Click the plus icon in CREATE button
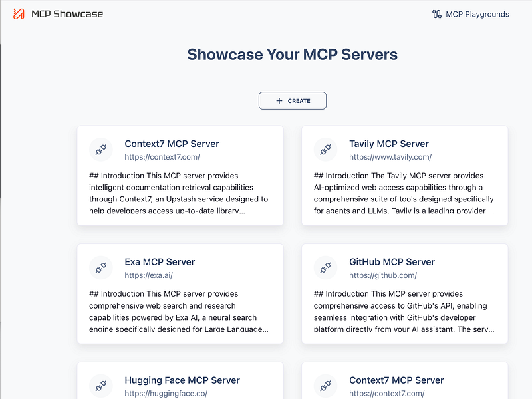 (279, 101)
